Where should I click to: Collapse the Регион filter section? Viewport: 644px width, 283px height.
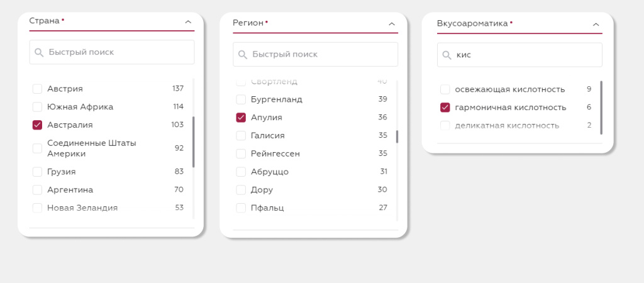[x=392, y=24]
